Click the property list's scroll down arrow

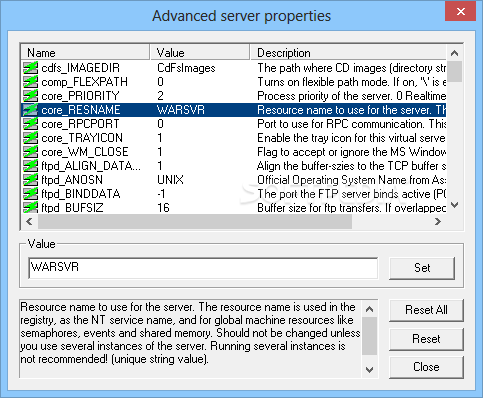[x=454, y=205]
